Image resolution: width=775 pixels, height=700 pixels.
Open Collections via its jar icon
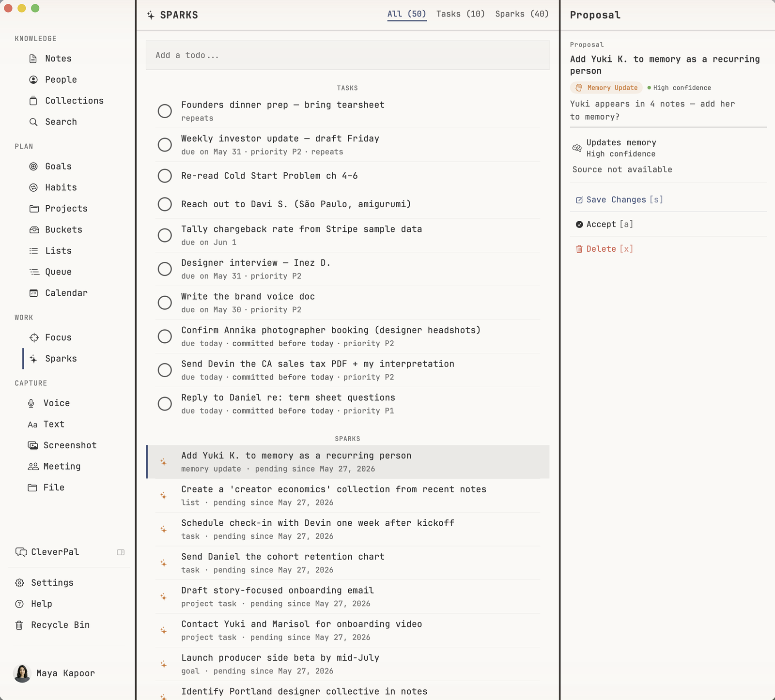click(x=33, y=101)
